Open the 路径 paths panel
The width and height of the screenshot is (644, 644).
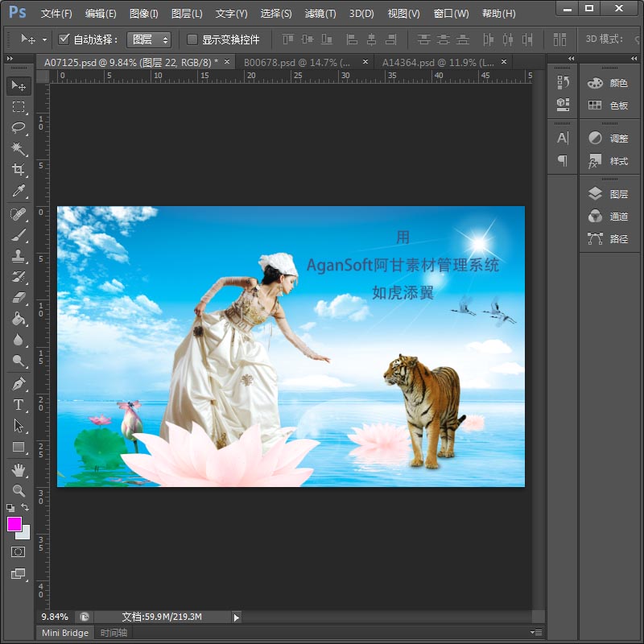coord(609,238)
